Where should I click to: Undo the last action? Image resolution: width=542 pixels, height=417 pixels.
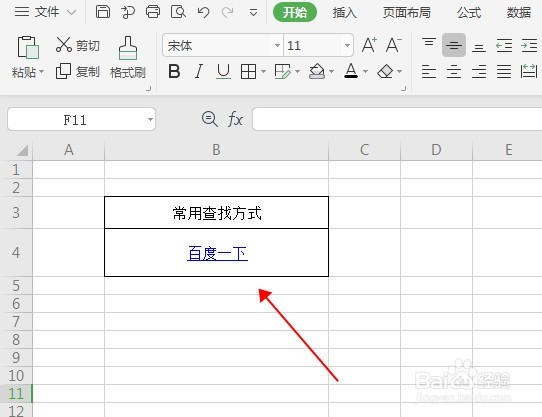coord(204,12)
